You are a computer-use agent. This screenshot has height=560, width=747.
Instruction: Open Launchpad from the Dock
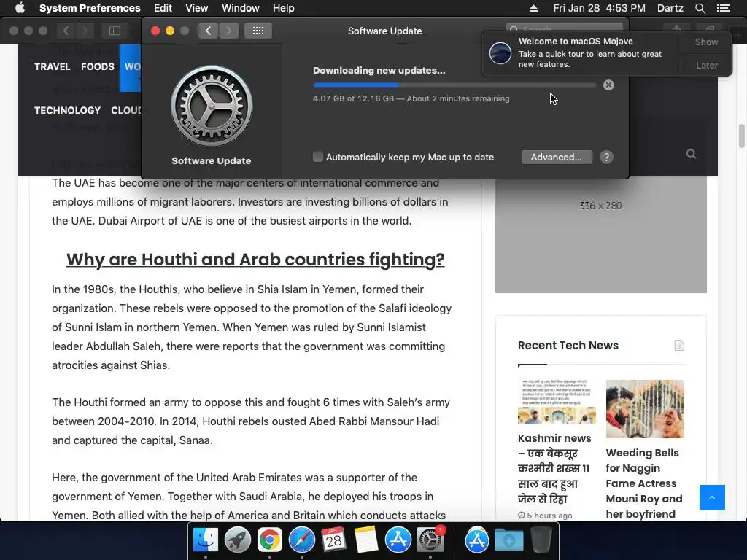[237, 540]
